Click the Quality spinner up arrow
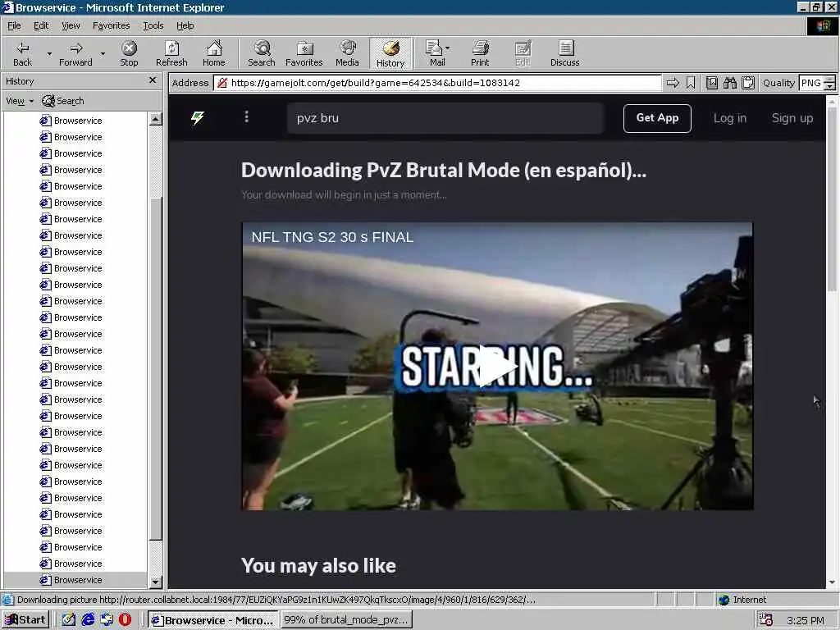 coord(830,79)
